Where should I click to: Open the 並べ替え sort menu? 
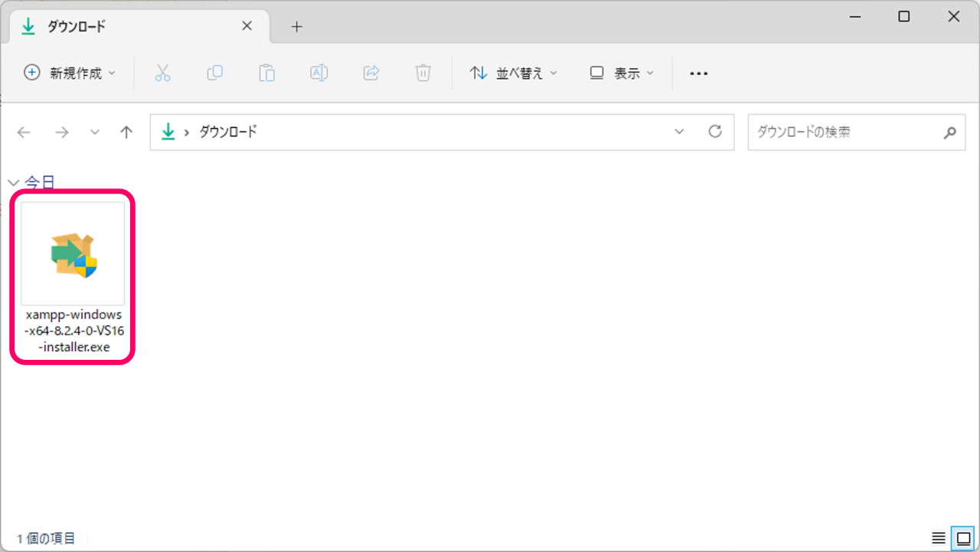[513, 73]
